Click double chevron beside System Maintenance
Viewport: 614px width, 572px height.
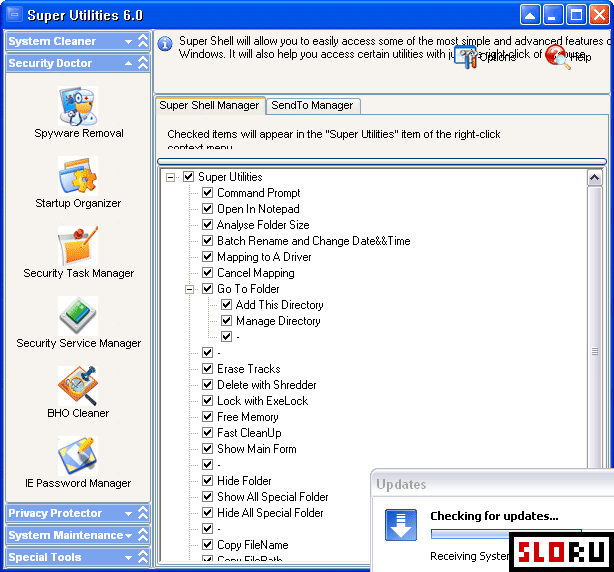click(143, 535)
